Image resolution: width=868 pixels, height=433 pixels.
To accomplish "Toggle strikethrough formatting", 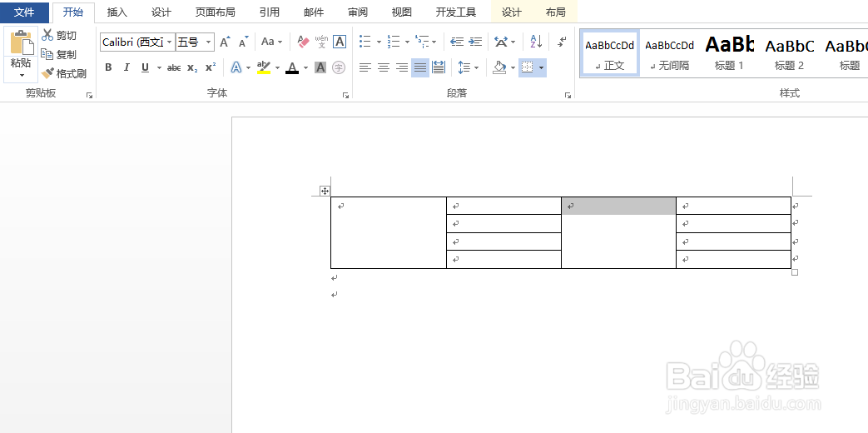I will point(174,67).
